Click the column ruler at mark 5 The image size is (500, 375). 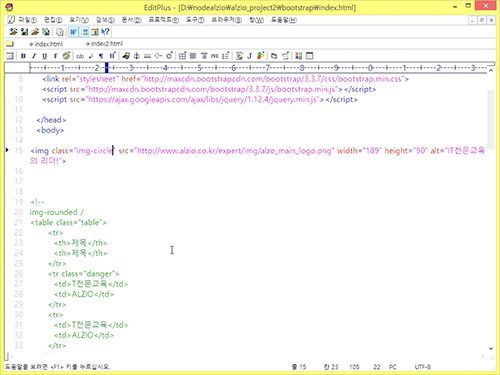pos(199,68)
